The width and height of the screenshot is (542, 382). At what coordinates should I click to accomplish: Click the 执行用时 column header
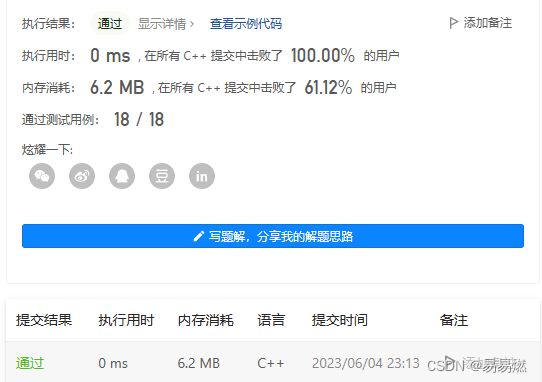tap(126, 320)
